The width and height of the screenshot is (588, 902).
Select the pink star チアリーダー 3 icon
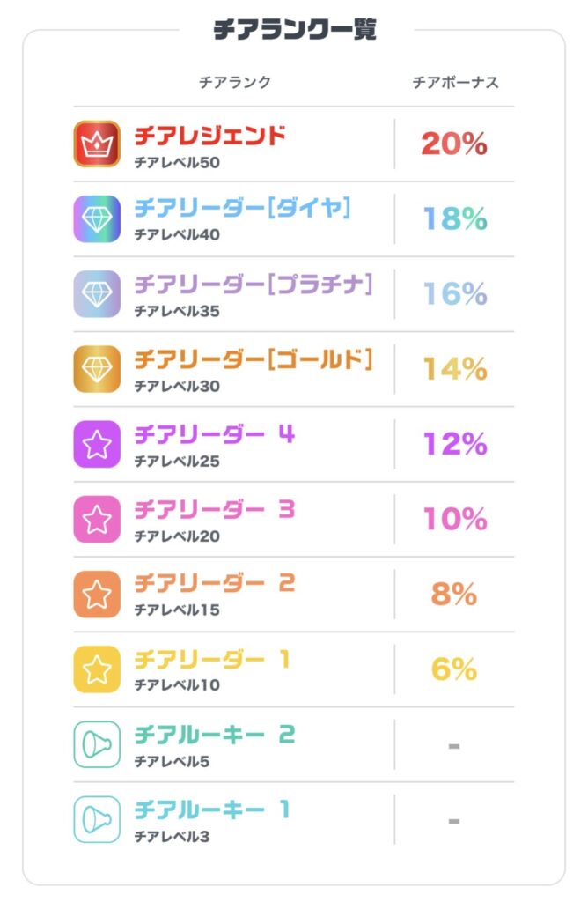tap(97, 519)
